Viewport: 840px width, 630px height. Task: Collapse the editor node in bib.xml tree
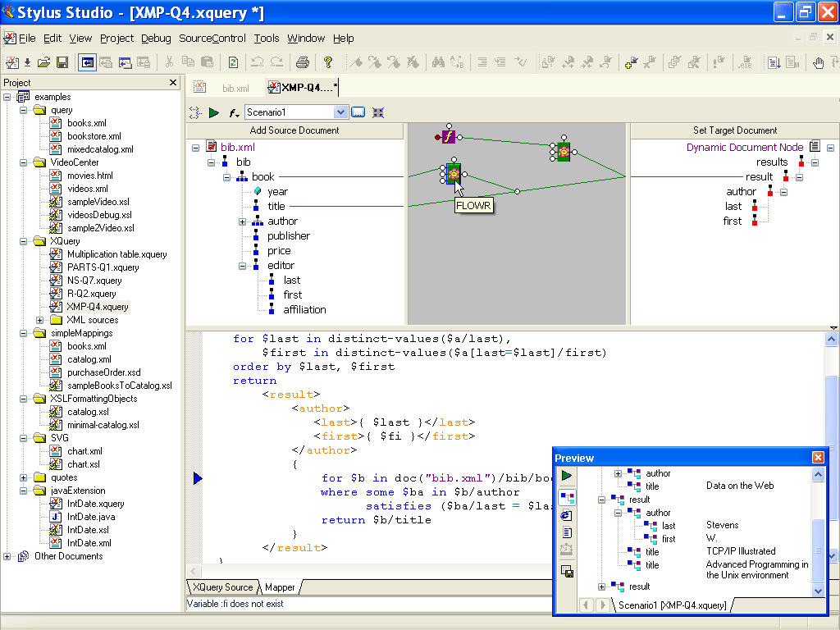(242, 265)
